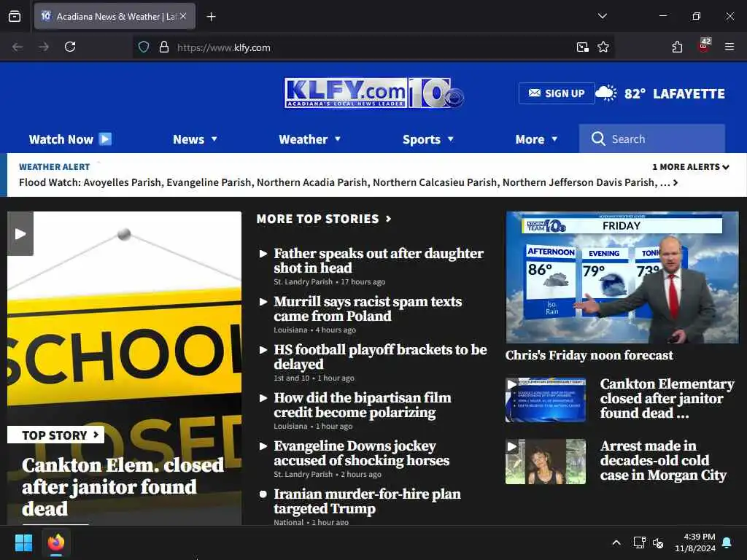Open the tracking protection shield icon
747x560 pixels.
point(144,47)
